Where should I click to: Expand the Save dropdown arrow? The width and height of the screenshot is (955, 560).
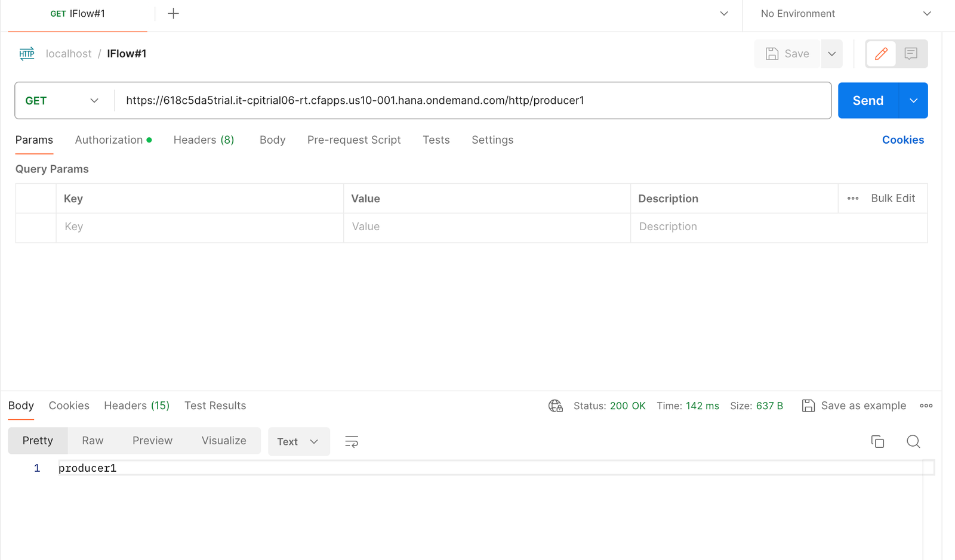[x=831, y=54]
